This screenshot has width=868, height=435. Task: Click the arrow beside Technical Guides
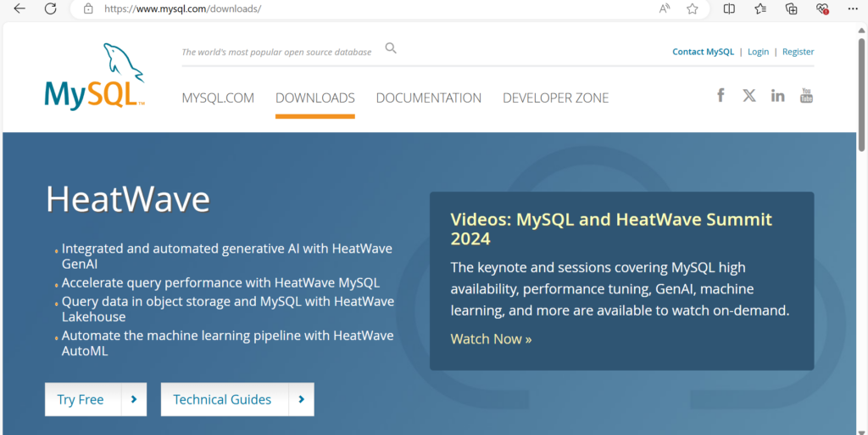click(x=301, y=399)
